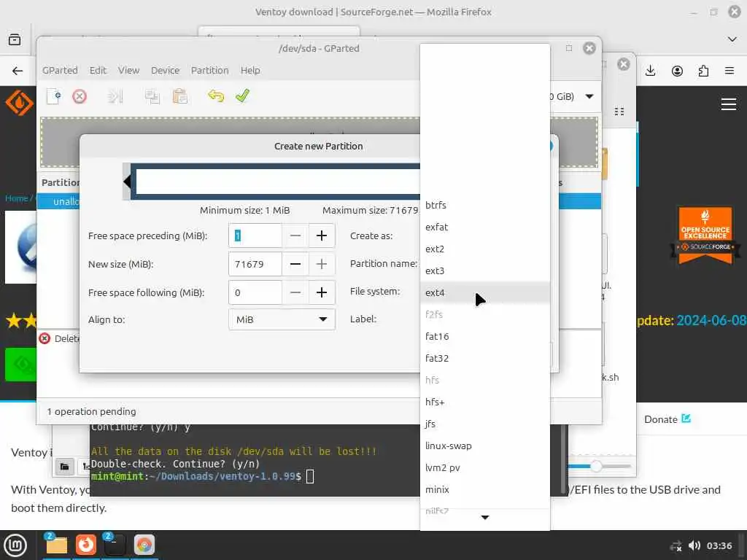Decrease Free space following value
The width and height of the screenshot is (747, 560).
(295, 292)
